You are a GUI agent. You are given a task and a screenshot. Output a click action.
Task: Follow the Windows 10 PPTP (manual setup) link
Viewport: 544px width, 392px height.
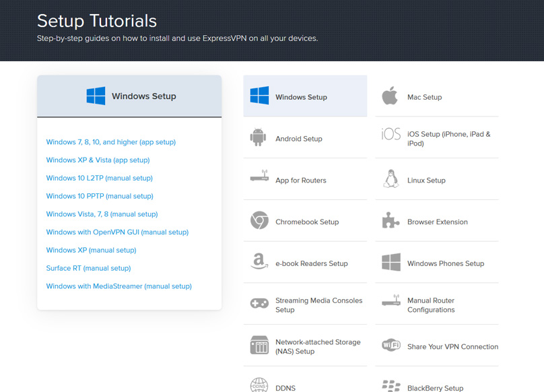100,196
